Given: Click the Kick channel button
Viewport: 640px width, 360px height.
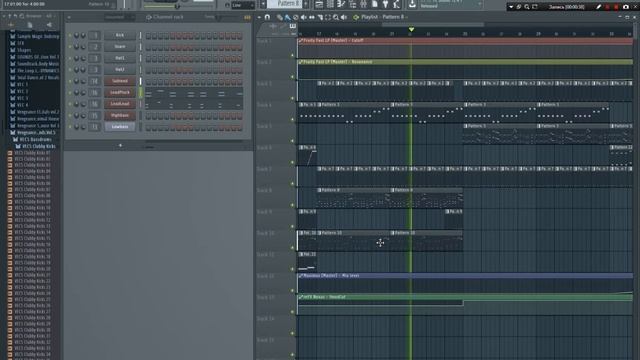Looking at the screenshot, I should pos(120,36).
